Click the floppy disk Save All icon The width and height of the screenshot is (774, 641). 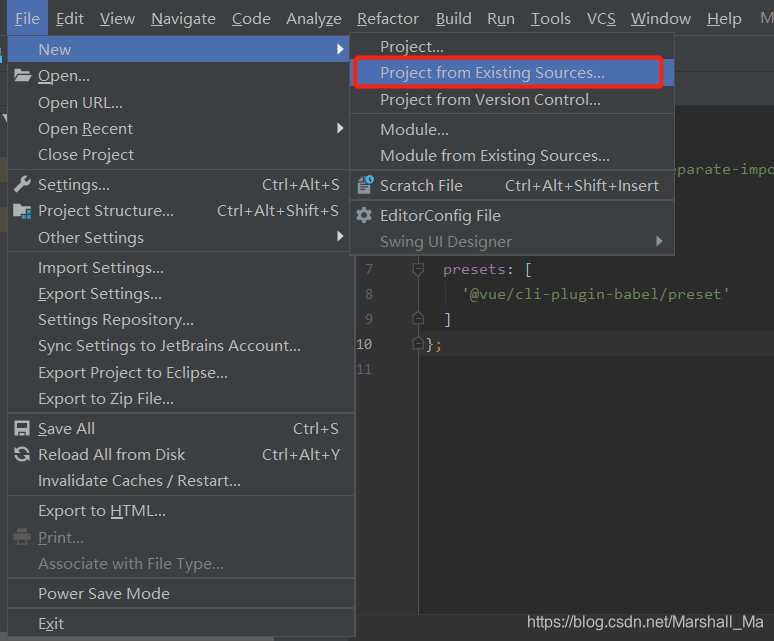pyautogui.click(x=22, y=428)
